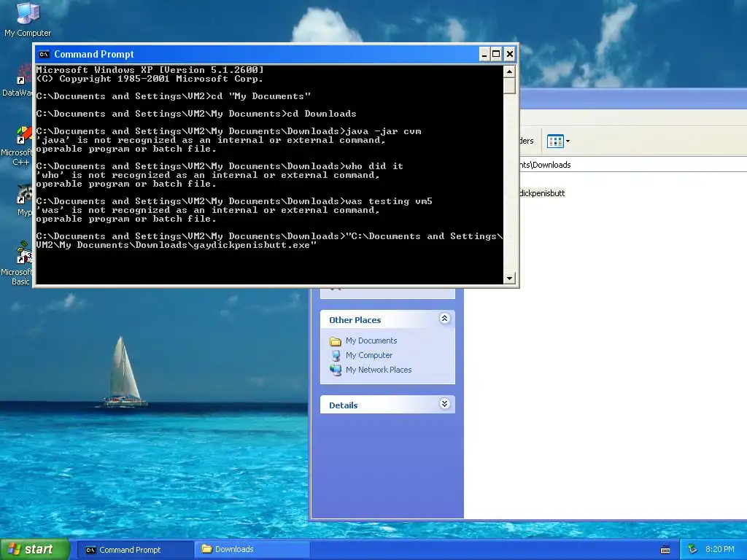Maximize the Command Prompt window
The width and height of the screenshot is (747, 560).
(x=496, y=54)
